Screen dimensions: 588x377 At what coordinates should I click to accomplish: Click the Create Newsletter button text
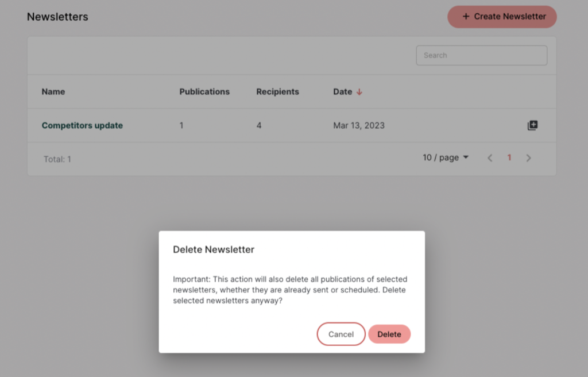[x=510, y=17]
